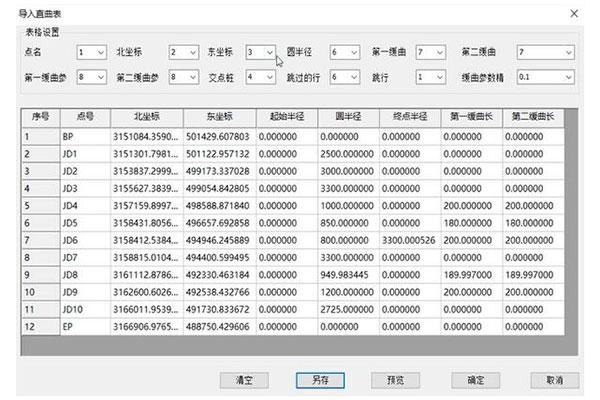Open the 东坐标 dropdown list
The image size is (600, 400).
270,51
